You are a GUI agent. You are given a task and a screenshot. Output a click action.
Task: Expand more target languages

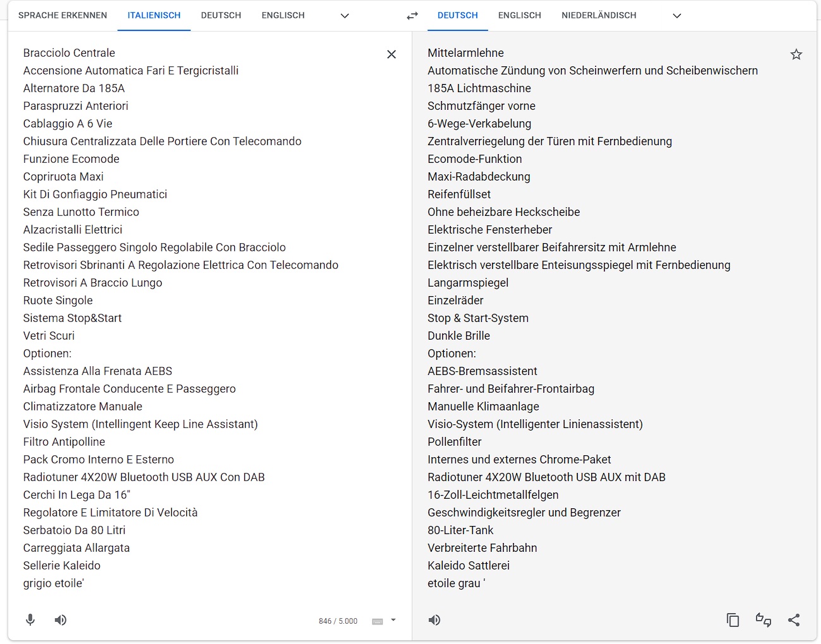pyautogui.click(x=677, y=16)
